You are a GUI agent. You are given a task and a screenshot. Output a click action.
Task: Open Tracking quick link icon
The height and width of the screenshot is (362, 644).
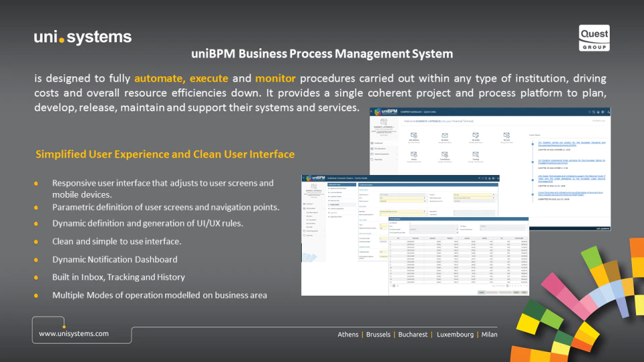(476, 155)
